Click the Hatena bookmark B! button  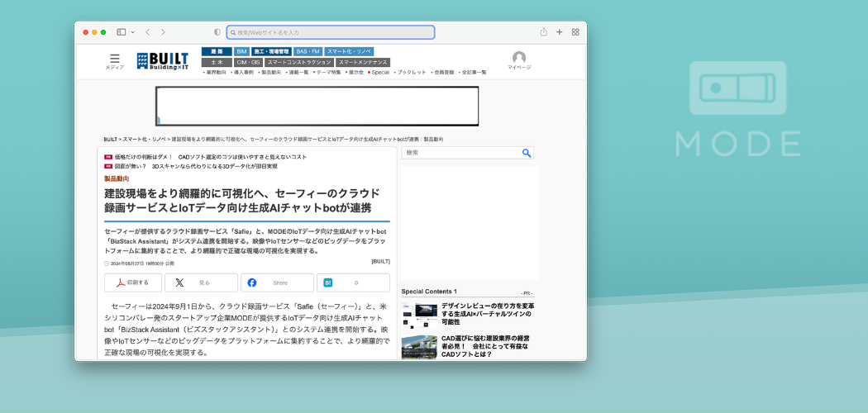[353, 282]
